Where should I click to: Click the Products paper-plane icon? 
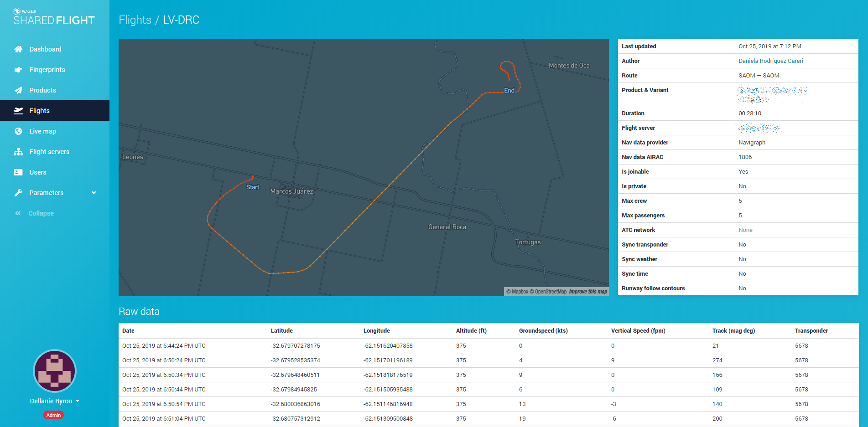(18, 90)
